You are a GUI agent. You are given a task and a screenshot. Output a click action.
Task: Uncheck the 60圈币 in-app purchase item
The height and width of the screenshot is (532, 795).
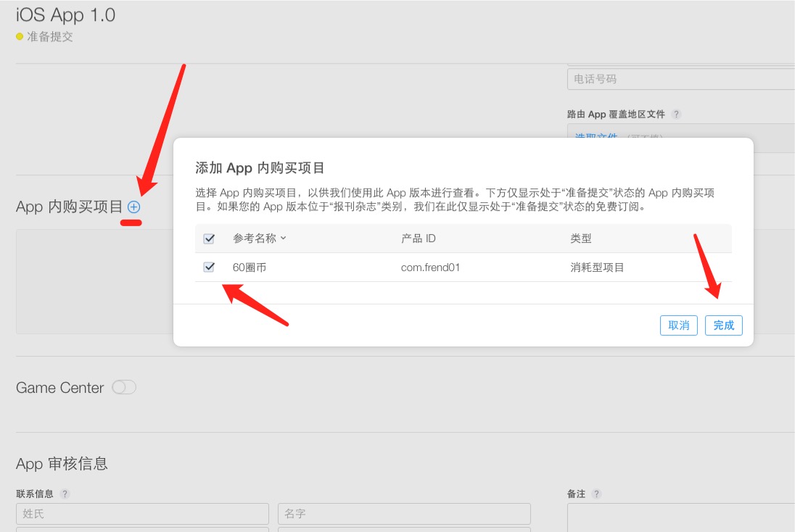point(208,267)
